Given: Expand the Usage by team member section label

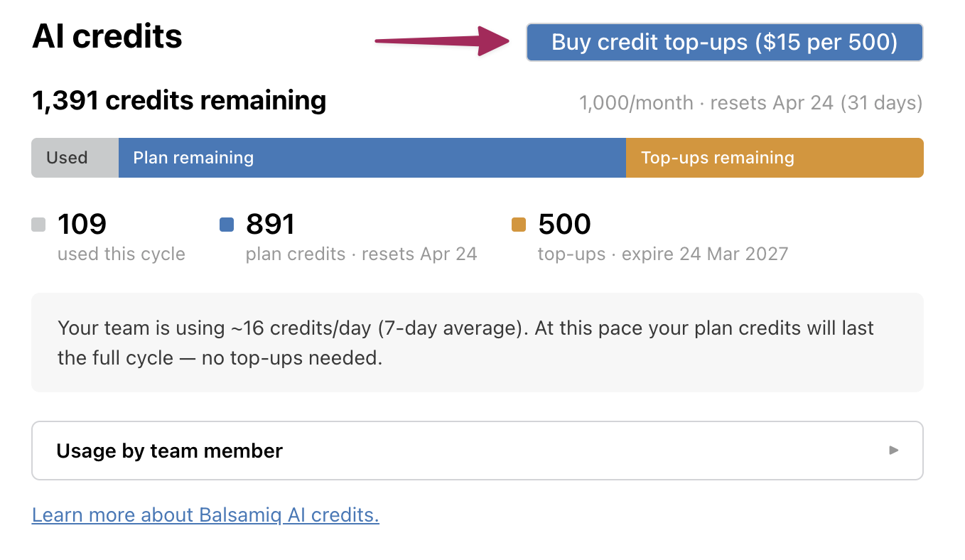Looking at the screenshot, I should [x=170, y=451].
